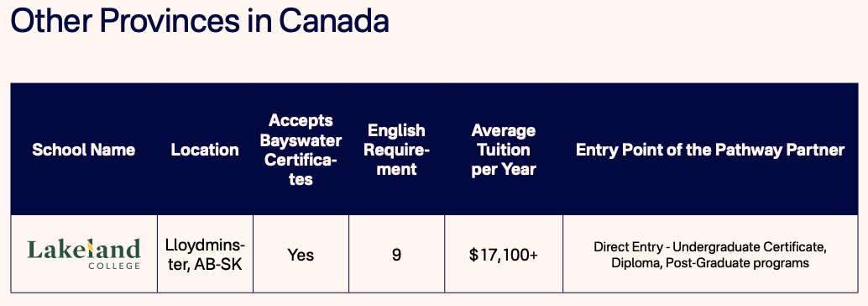The image size is (868, 306).
Task: Click the 'Yes' certificate acceptance cell
Action: click(x=301, y=255)
